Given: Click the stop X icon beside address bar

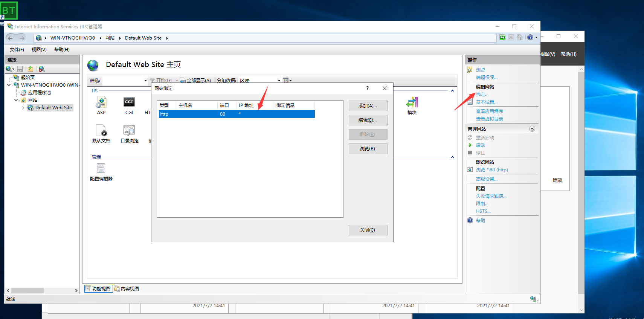Looking at the screenshot, I should [x=511, y=37].
